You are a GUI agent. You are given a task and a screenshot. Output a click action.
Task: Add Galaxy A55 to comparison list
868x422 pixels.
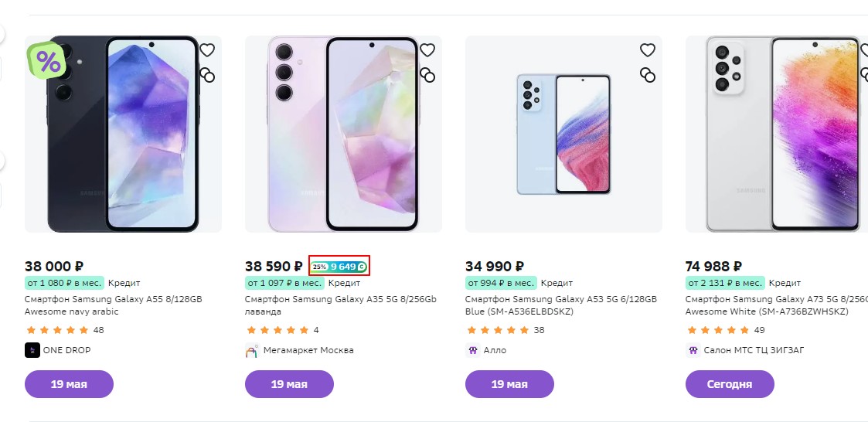pyautogui.click(x=207, y=74)
